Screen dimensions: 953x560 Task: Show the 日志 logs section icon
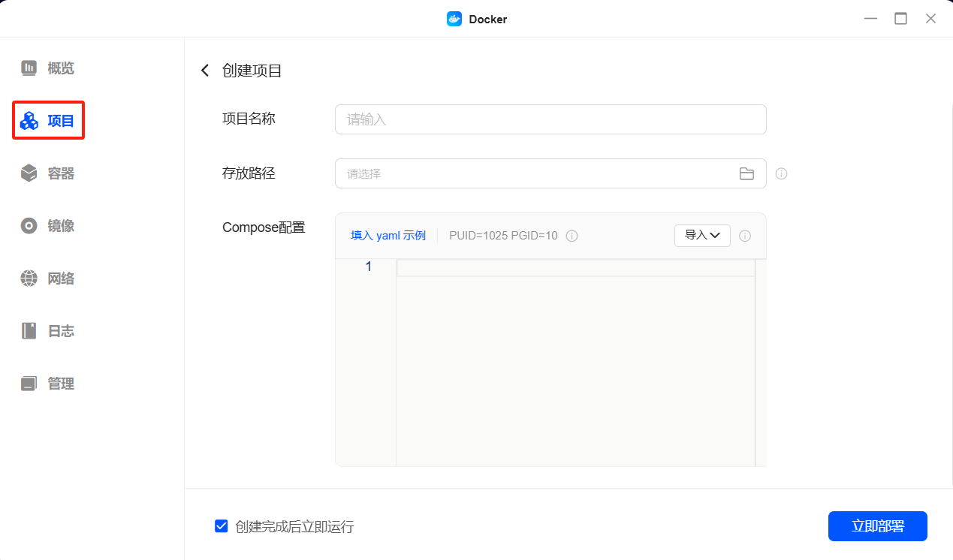[x=29, y=331]
